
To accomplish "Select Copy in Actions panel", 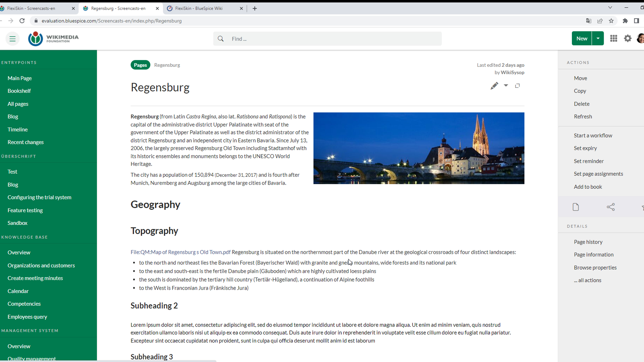I will tap(580, 91).
